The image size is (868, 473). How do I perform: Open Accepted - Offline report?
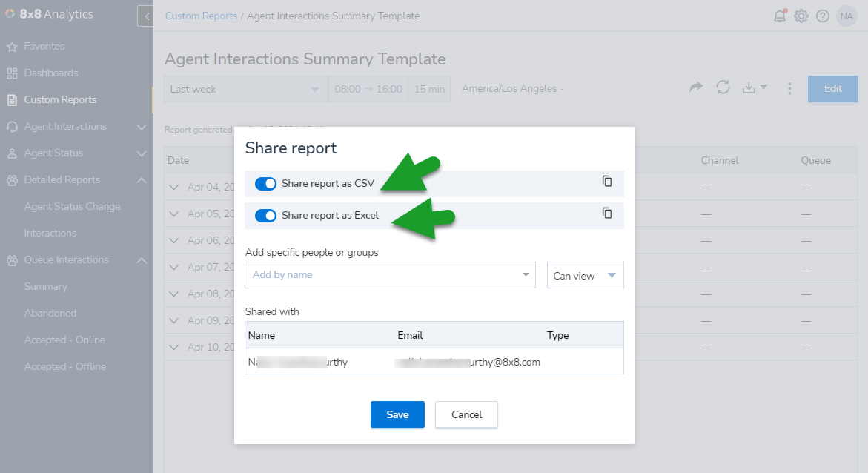64,366
